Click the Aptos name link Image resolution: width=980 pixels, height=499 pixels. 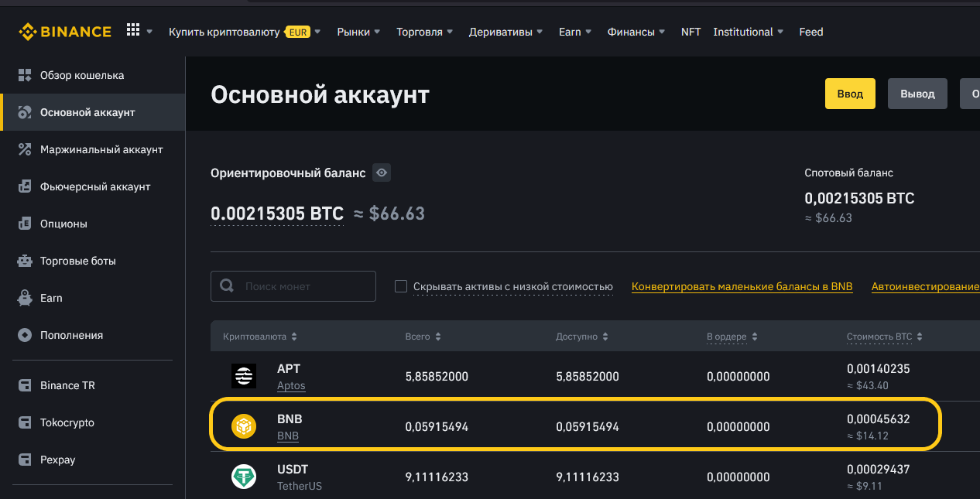point(291,385)
